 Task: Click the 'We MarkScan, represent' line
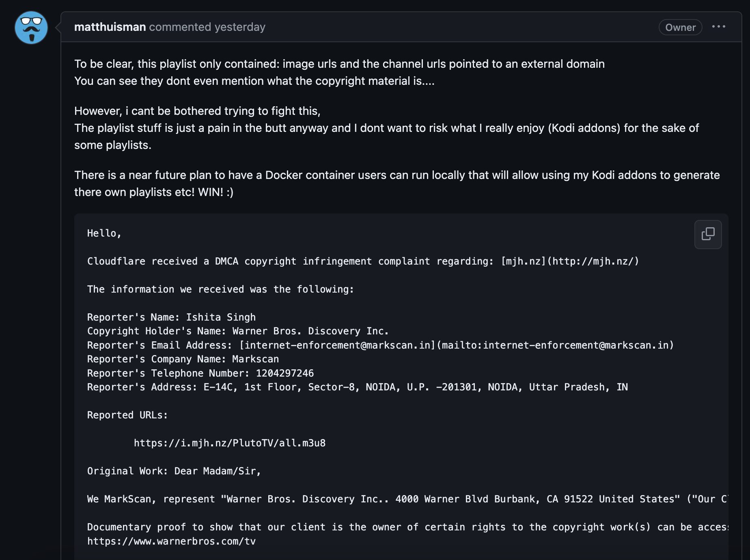coord(407,499)
